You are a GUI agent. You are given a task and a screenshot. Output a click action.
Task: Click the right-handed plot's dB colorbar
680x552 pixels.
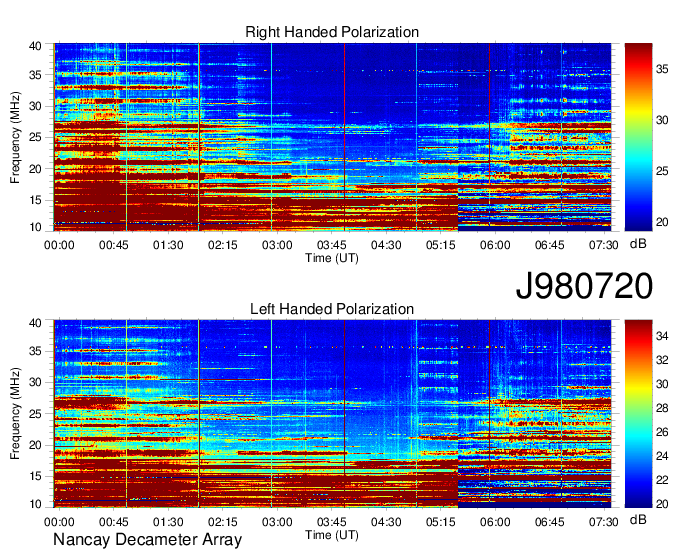click(638, 137)
